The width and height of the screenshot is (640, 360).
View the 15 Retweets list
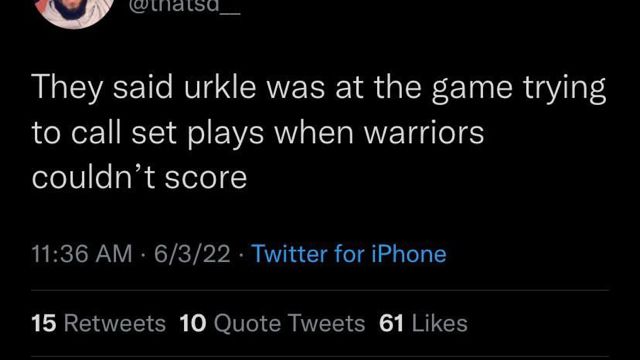point(99,324)
